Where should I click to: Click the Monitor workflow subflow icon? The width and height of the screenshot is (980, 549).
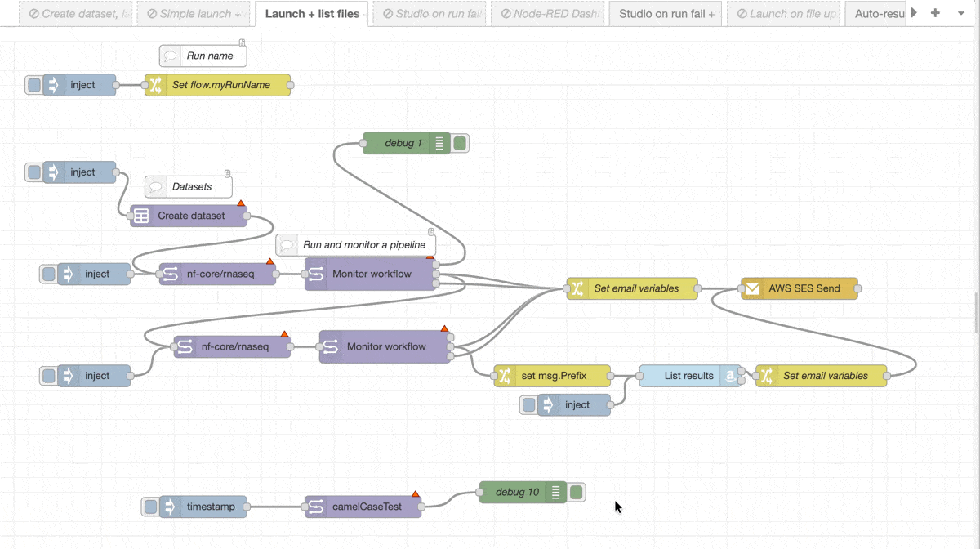point(316,274)
